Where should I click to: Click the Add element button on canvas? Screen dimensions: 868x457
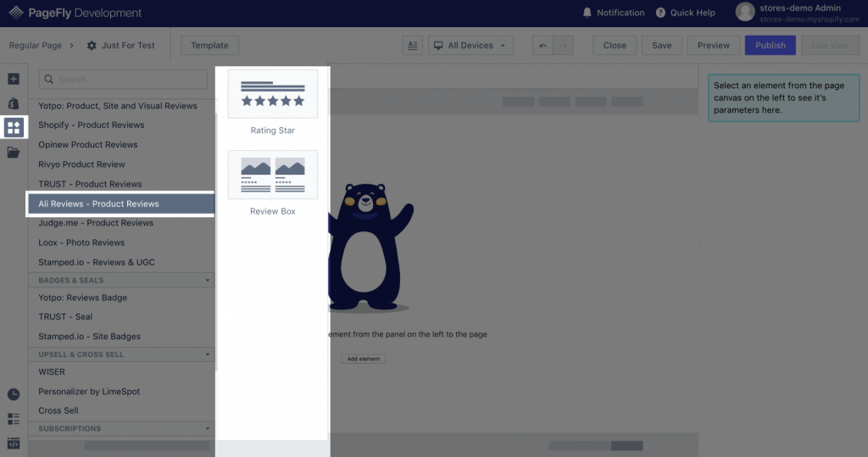coord(363,359)
